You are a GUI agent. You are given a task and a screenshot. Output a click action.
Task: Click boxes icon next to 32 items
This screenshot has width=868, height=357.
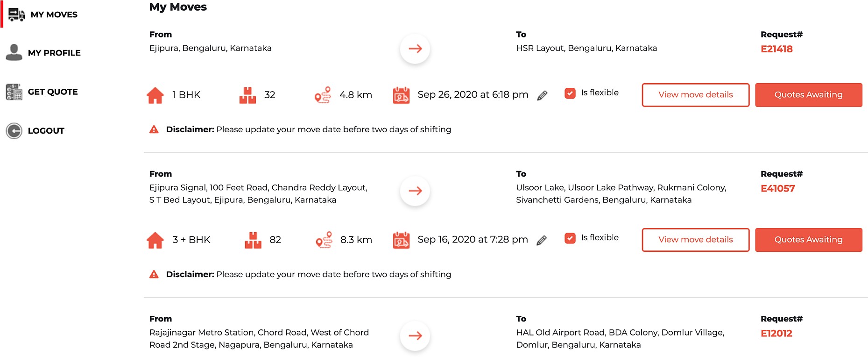click(x=247, y=95)
